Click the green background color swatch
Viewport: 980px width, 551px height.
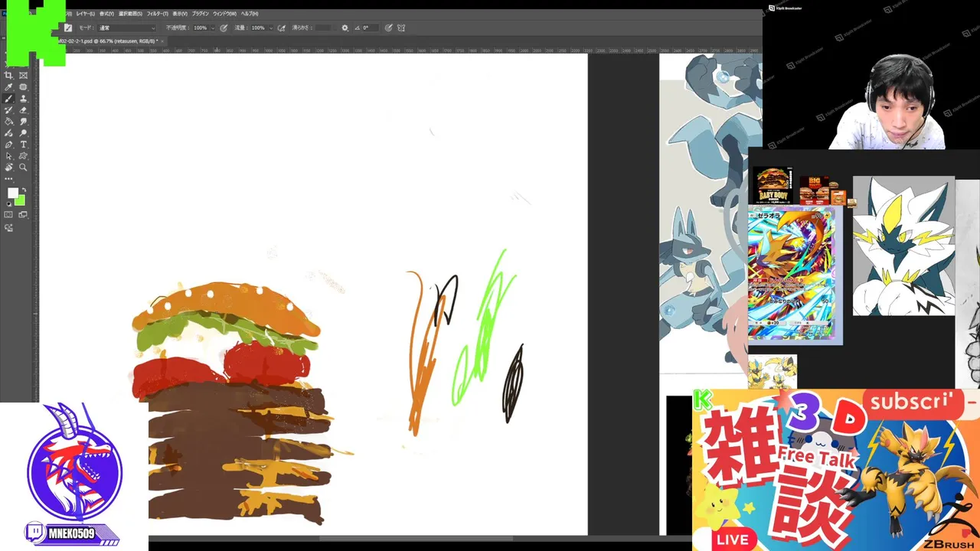pos(21,201)
